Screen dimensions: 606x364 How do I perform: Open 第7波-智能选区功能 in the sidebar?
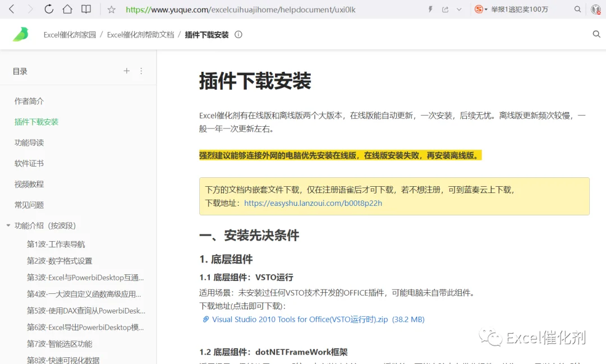(x=59, y=344)
